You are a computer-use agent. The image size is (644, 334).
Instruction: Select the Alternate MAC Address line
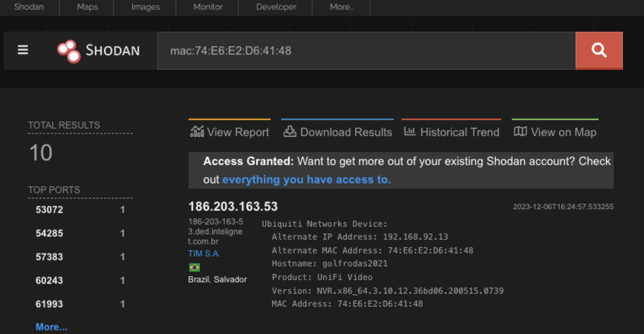tap(372, 250)
